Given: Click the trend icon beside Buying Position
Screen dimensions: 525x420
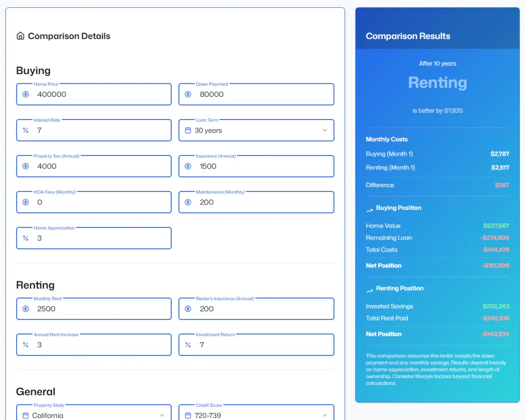Looking at the screenshot, I should (x=369, y=210).
